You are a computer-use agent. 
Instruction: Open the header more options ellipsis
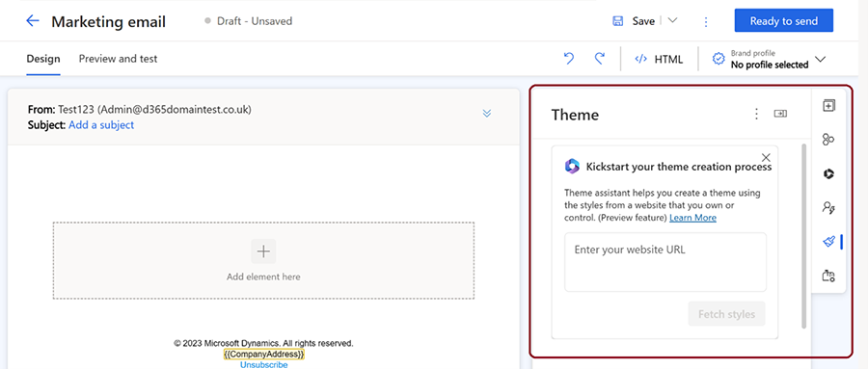[x=706, y=21]
